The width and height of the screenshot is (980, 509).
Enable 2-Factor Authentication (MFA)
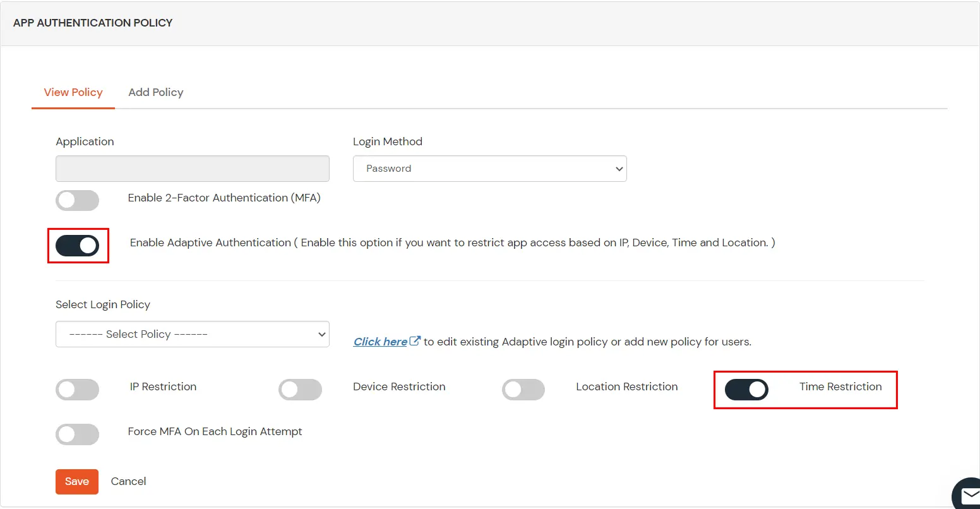coord(77,200)
